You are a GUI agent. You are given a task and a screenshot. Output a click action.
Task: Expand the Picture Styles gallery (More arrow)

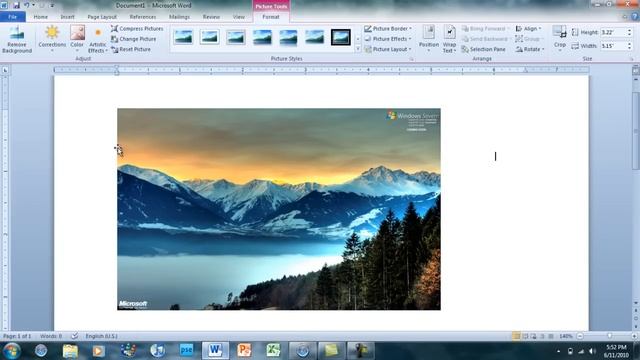tap(358, 49)
